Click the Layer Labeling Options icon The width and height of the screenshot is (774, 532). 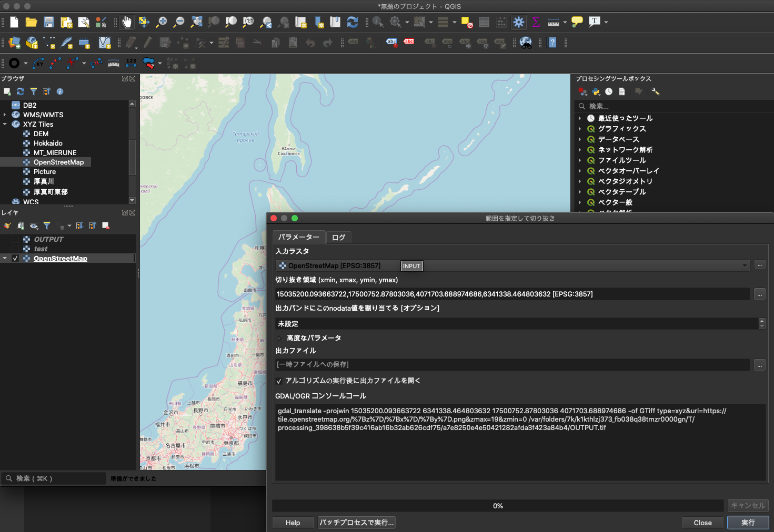tap(391, 42)
